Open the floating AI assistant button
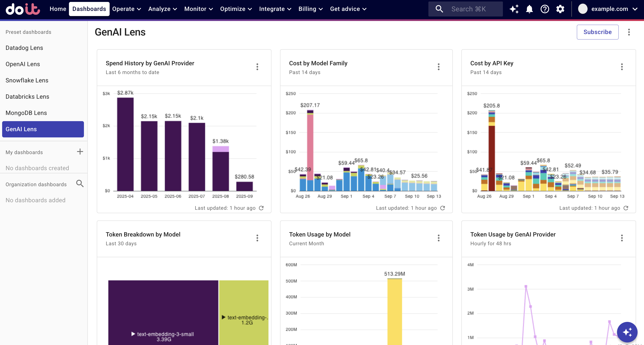 [x=627, y=332]
